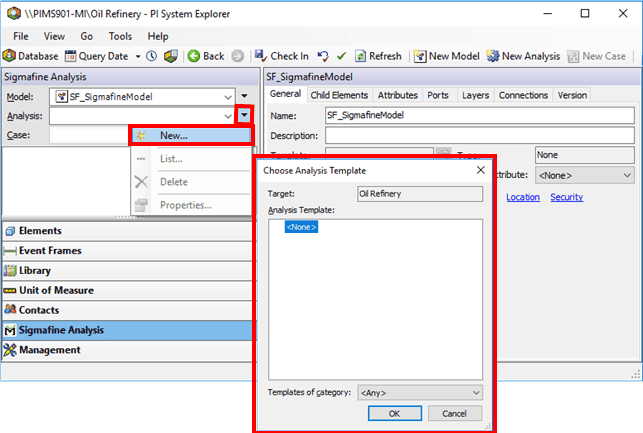
Task: Click the green checkmark apply icon
Action: point(342,56)
